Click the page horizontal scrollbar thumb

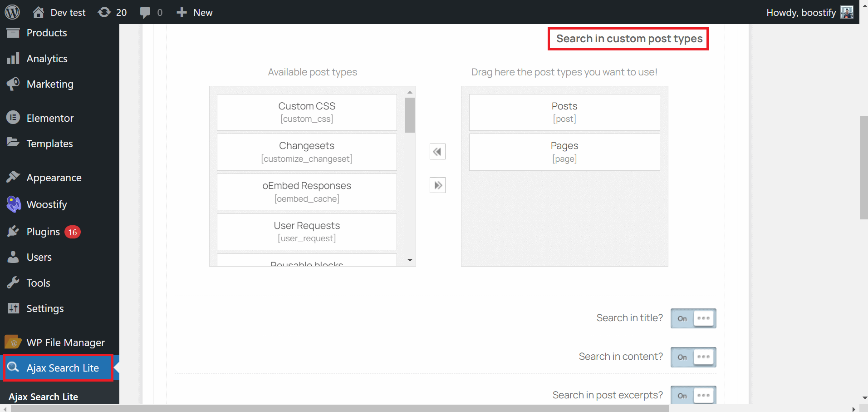click(340, 408)
